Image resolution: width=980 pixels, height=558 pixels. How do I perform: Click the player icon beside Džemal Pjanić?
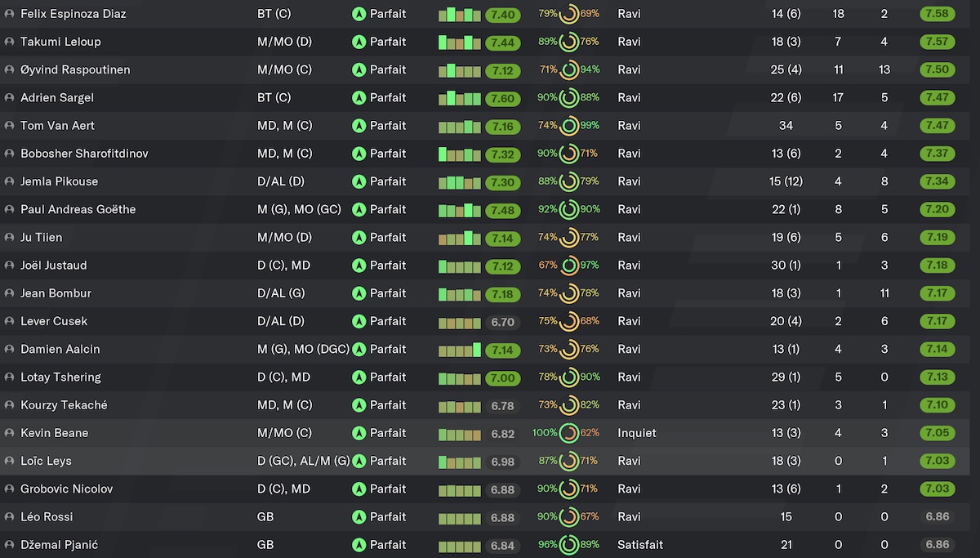pos(9,546)
